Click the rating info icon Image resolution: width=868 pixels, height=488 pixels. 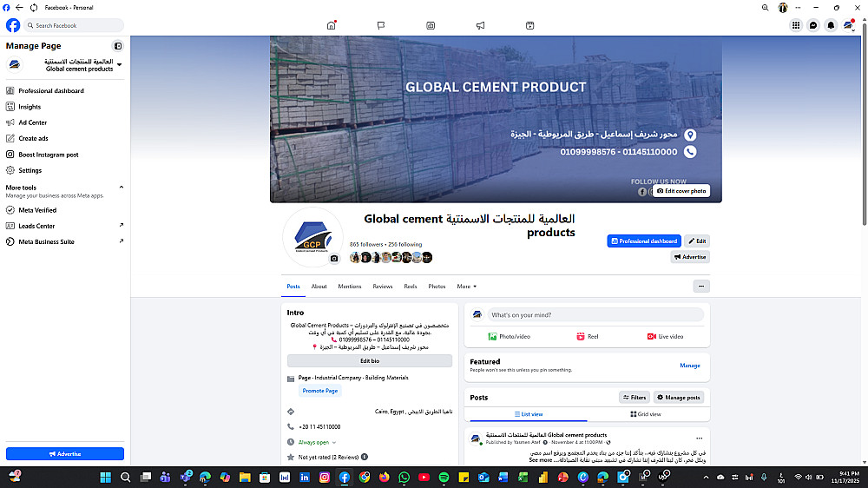(365, 457)
